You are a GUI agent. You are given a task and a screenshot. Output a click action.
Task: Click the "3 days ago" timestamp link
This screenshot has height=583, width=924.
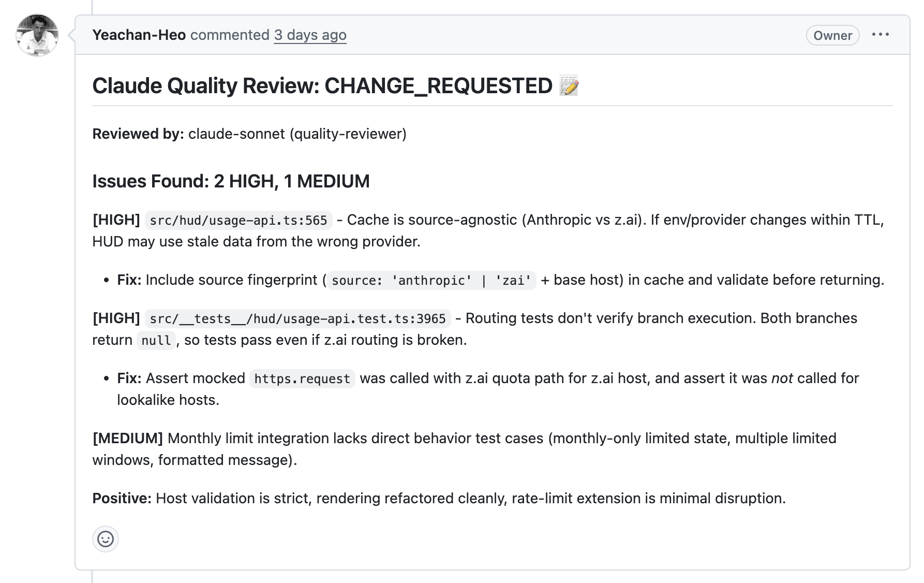[x=310, y=35]
